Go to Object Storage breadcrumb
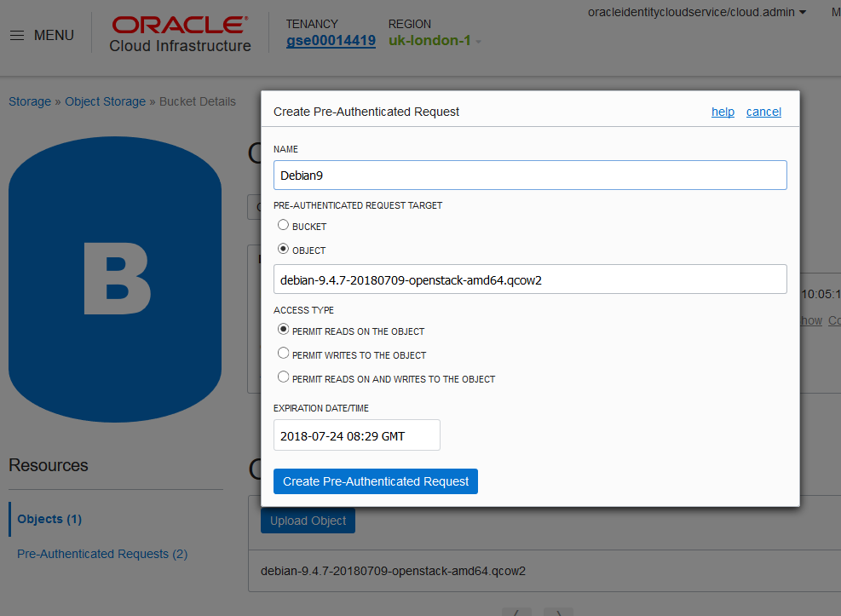Viewport: 841px width, 616px height. 105,101
